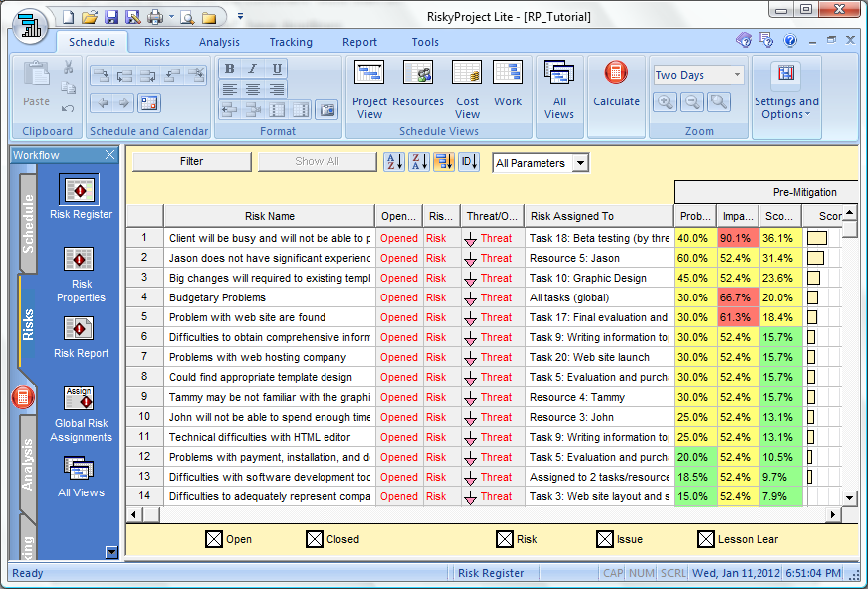
Task: Open the Work view
Action: click(x=507, y=84)
